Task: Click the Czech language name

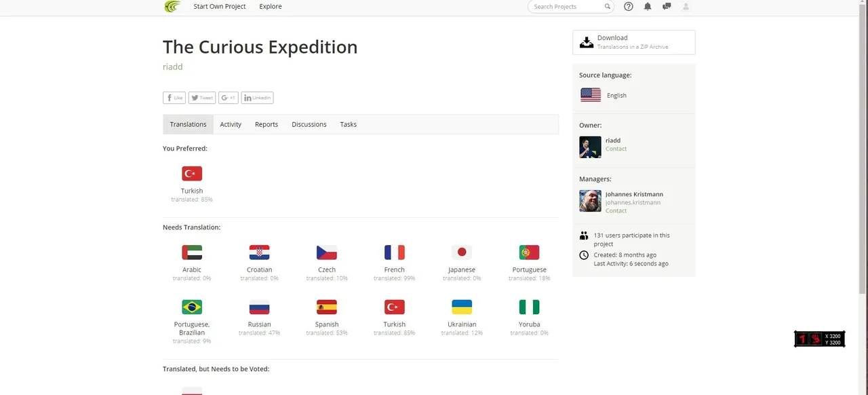Action: (x=327, y=269)
